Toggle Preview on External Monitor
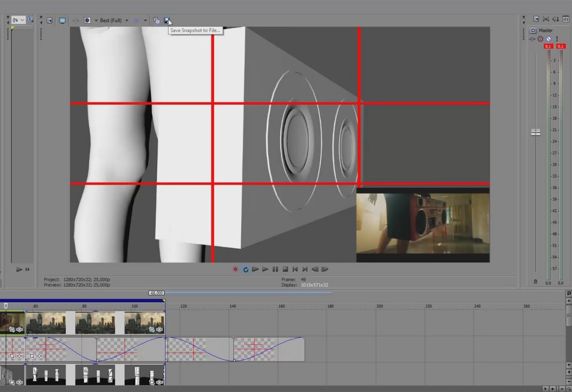Screen dimensions: 572x392 point(63,21)
